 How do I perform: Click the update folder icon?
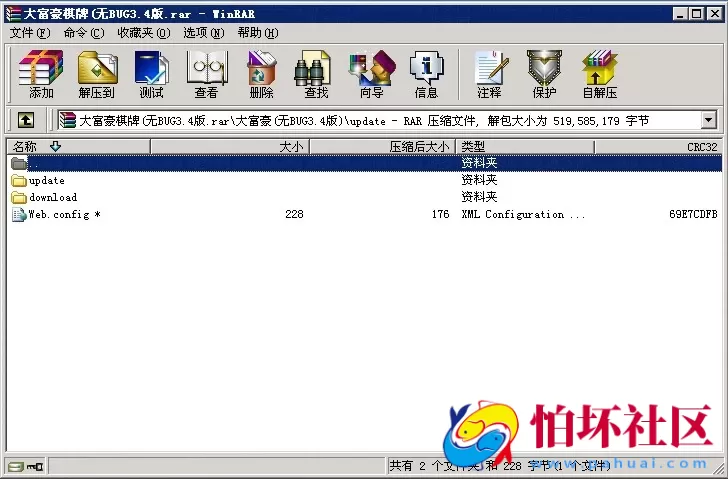19,180
